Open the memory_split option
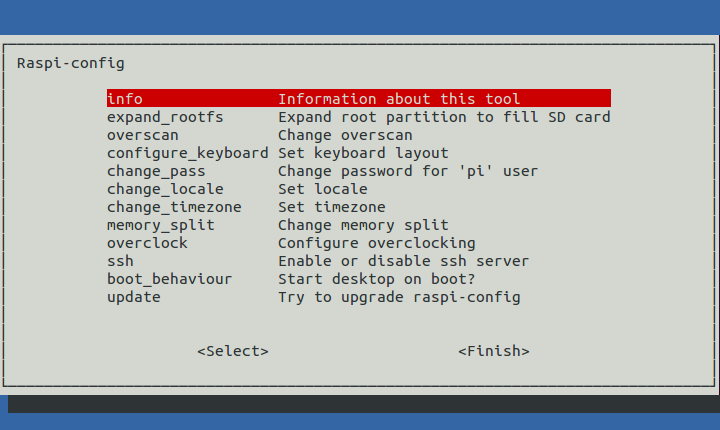The width and height of the screenshot is (720, 430). pyautogui.click(x=359, y=225)
